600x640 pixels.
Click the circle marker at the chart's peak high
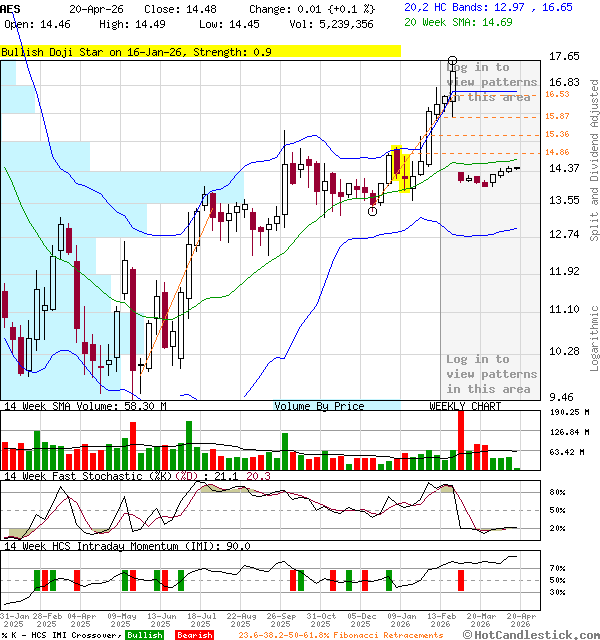(x=453, y=62)
